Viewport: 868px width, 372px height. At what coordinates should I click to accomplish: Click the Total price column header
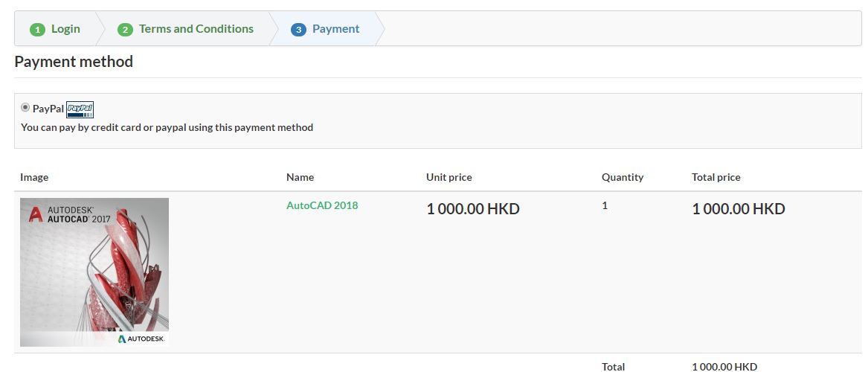[x=716, y=177]
